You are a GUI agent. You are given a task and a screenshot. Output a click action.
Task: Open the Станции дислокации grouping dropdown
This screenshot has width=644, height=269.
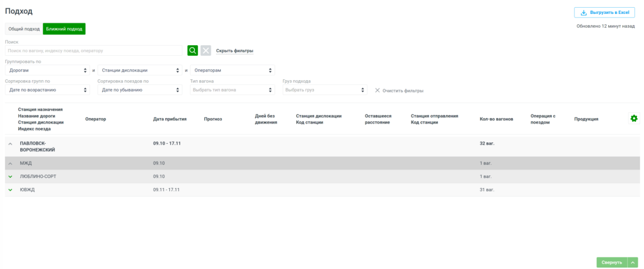[140, 70]
